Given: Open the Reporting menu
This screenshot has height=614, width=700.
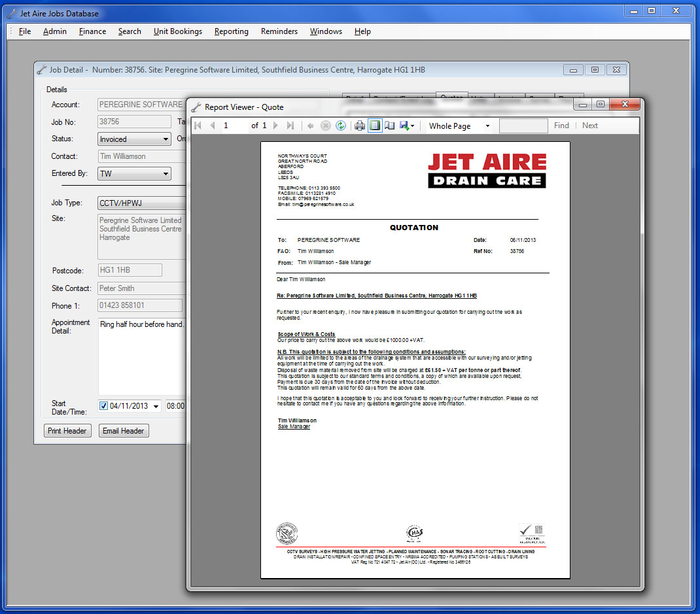Looking at the screenshot, I should 231,31.
